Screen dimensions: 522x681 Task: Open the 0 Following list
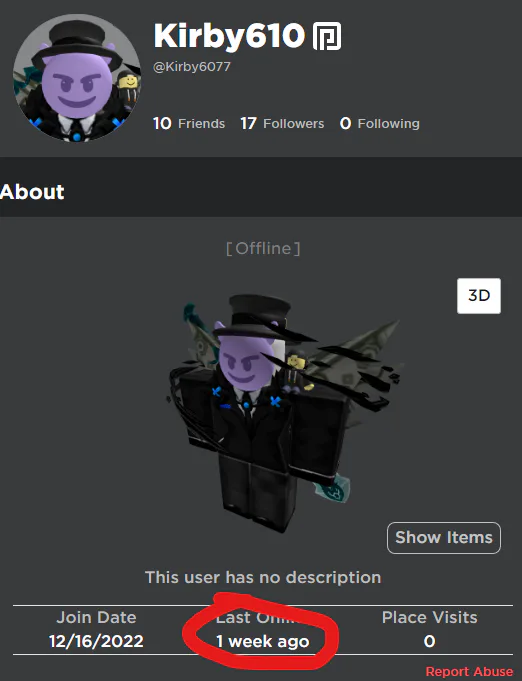(380, 123)
